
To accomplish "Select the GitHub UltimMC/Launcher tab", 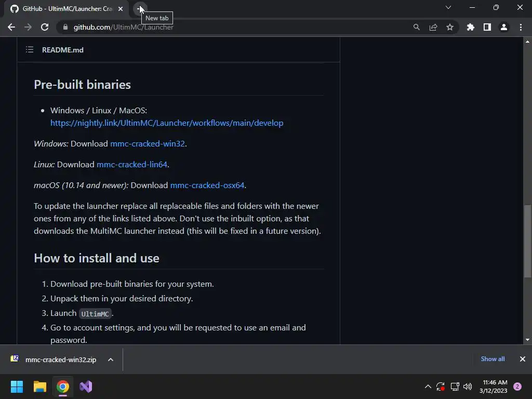I will click(67, 9).
